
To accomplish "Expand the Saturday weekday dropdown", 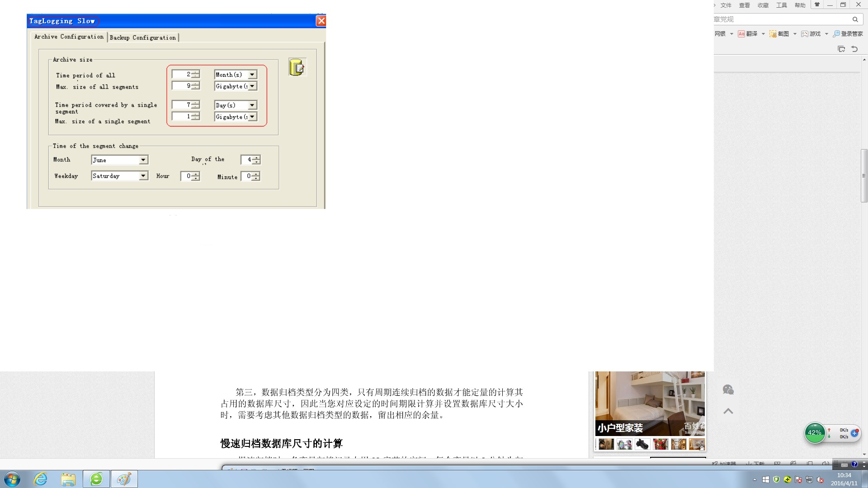I will click(x=143, y=176).
